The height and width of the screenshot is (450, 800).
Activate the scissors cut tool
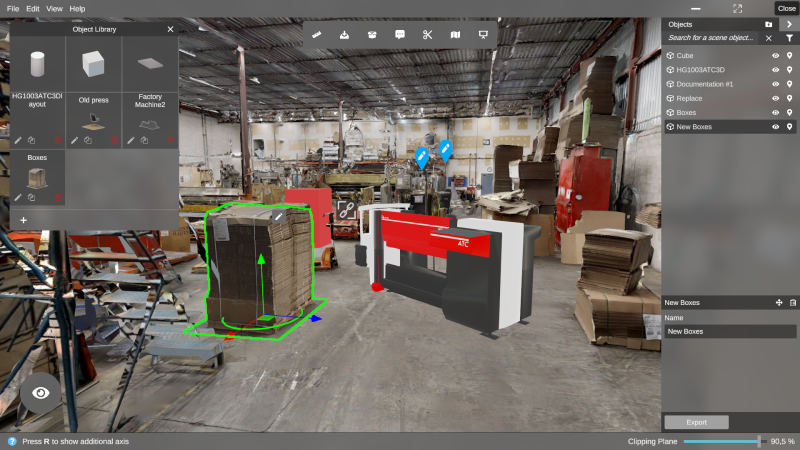(x=428, y=35)
